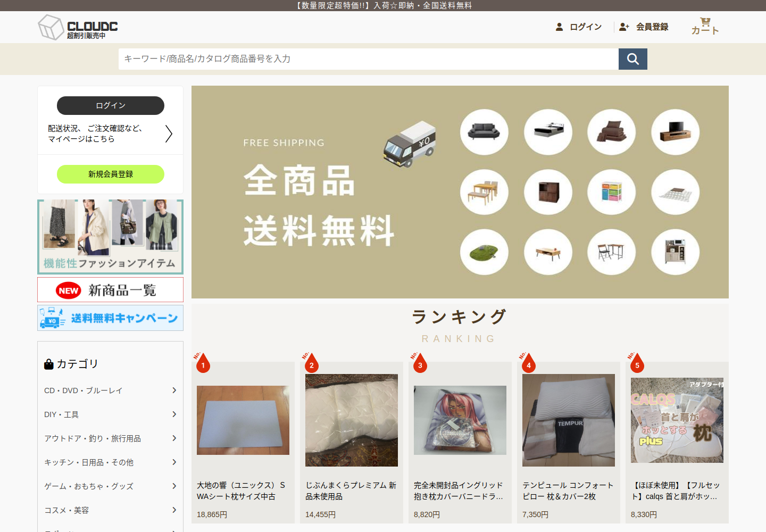Viewport: 766px width, 532px height.
Task: Open rank 2 じぶんまくら product image
Action: [352, 420]
